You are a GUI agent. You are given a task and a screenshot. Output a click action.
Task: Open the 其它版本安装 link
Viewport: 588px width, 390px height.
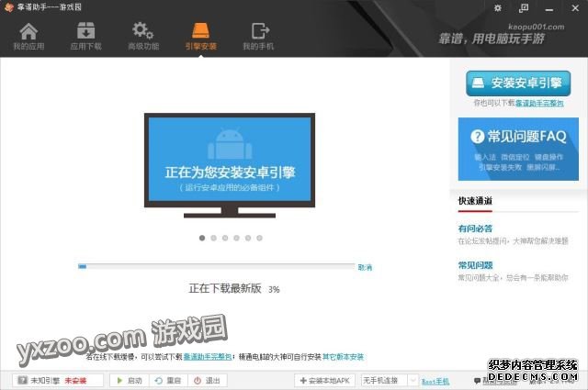point(343,357)
